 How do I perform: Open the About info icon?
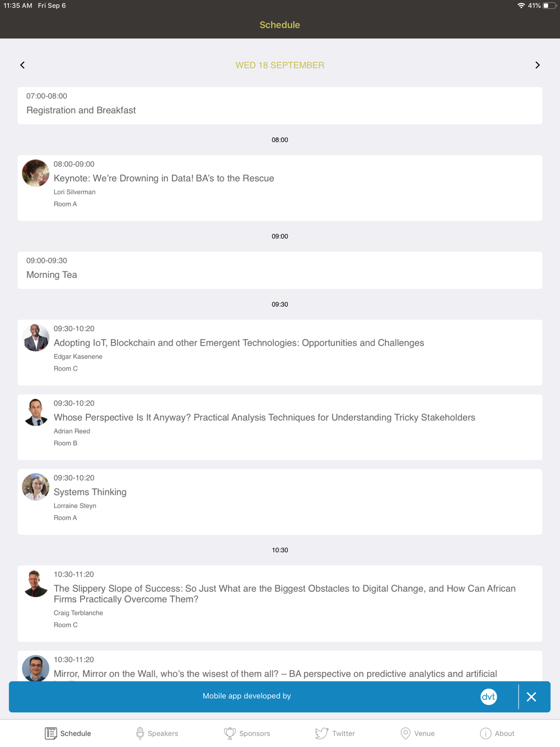click(486, 733)
